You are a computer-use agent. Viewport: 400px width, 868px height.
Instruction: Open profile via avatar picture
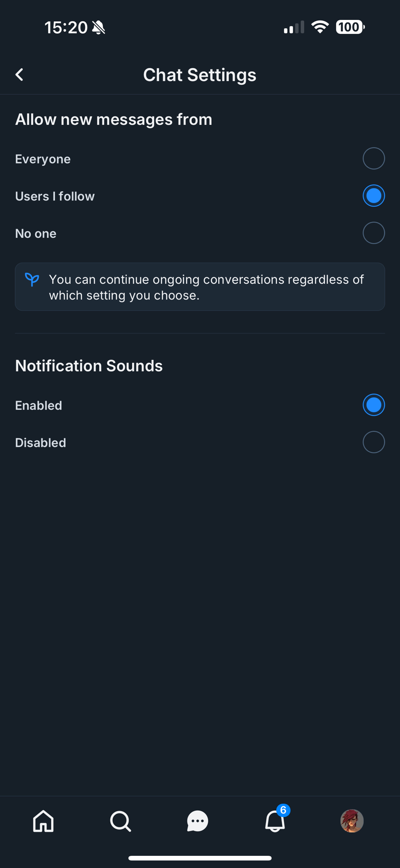pyautogui.click(x=352, y=821)
